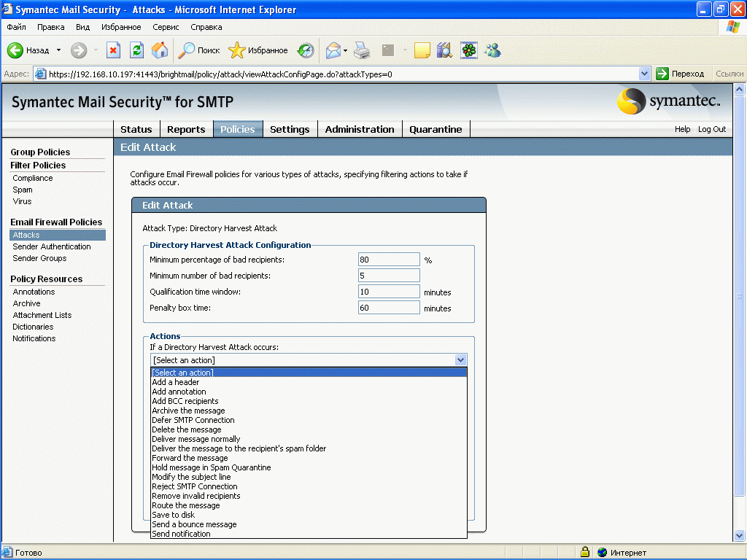747x560 pixels.
Task: Open Favorites (Избранное) star button
Action: click(x=258, y=50)
